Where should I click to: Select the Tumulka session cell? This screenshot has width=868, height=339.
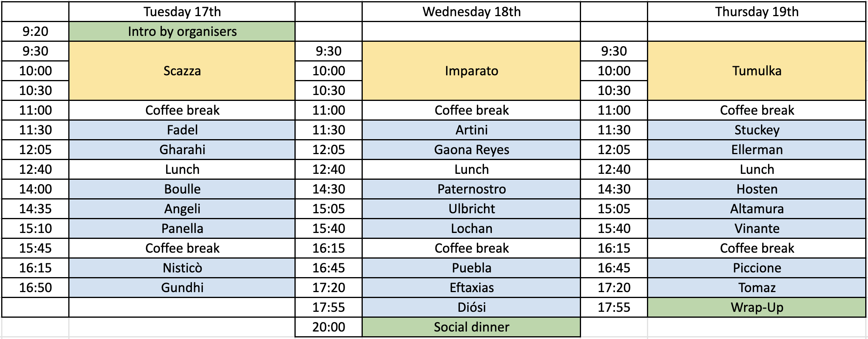(x=757, y=71)
